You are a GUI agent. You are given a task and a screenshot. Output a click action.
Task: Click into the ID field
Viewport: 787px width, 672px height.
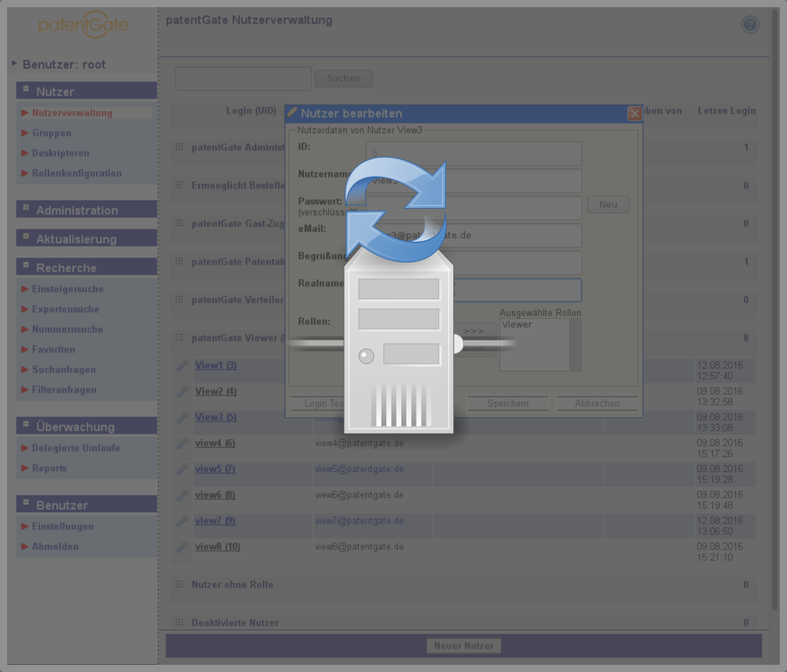tap(474, 153)
